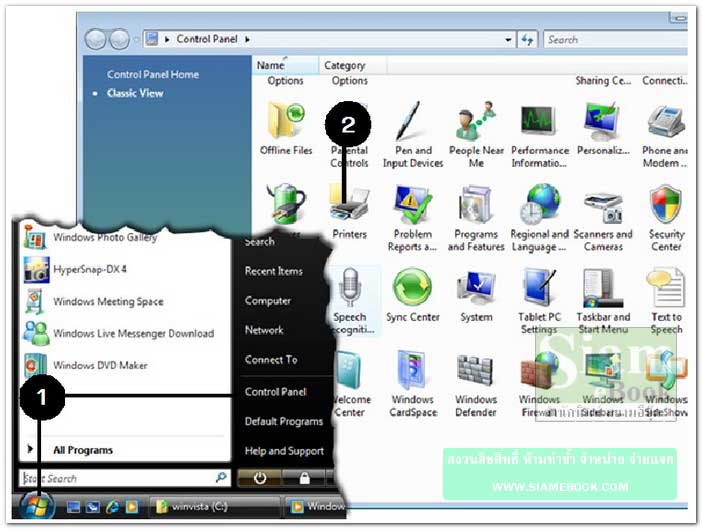Click the Start menu power button

pos(260,478)
